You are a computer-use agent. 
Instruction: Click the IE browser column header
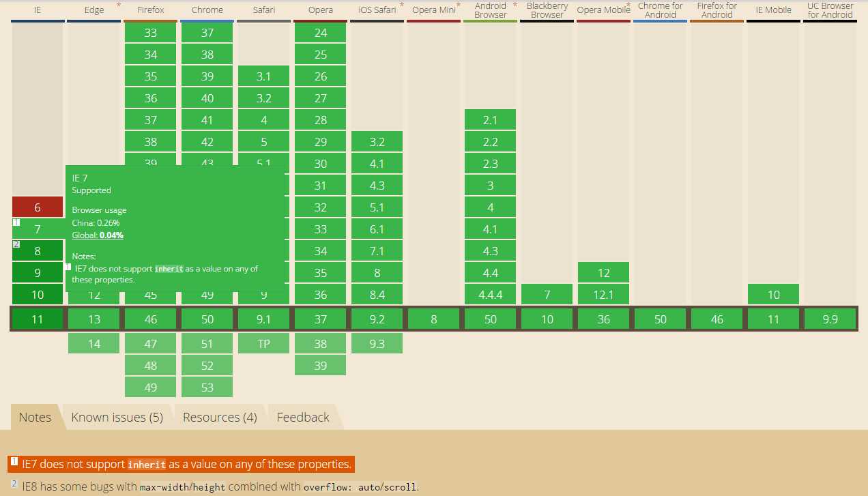click(38, 10)
